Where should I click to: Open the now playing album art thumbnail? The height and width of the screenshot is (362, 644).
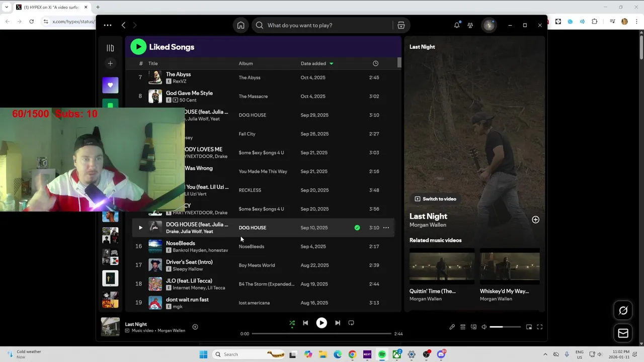pyautogui.click(x=110, y=327)
